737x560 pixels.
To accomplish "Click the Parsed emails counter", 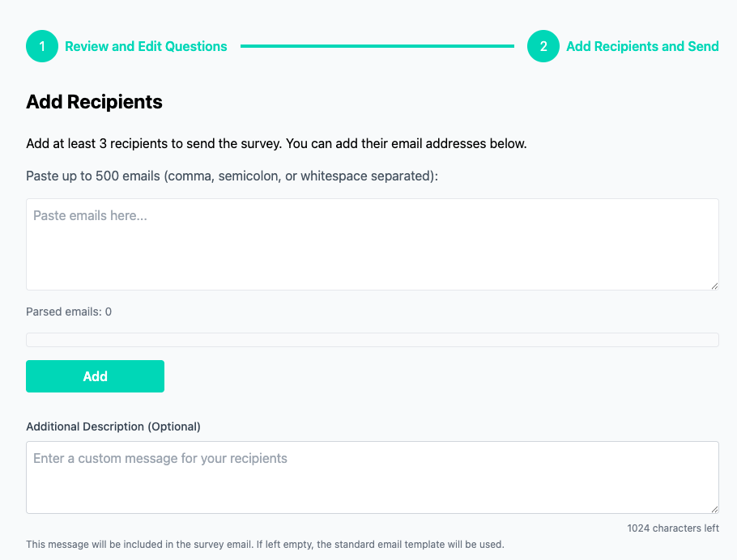I will coord(69,312).
